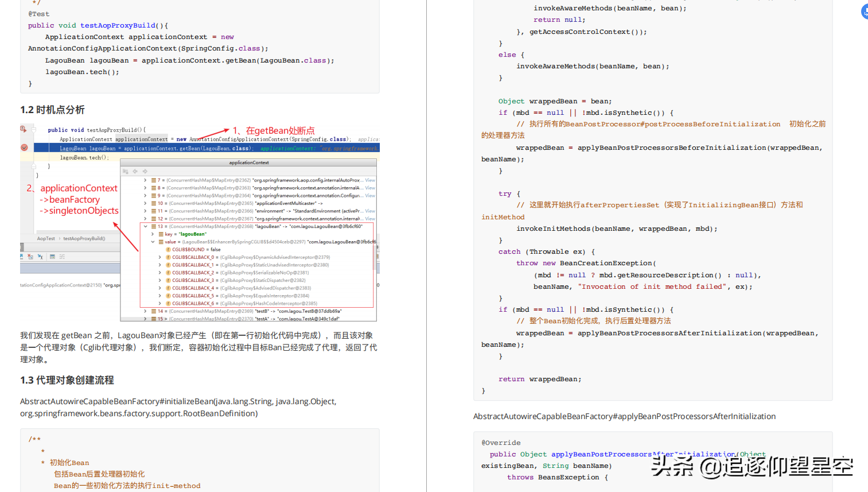Click 'Object wrappedBean = bean;' in right page code
Viewport: 868px width, 492px height.
pos(555,101)
